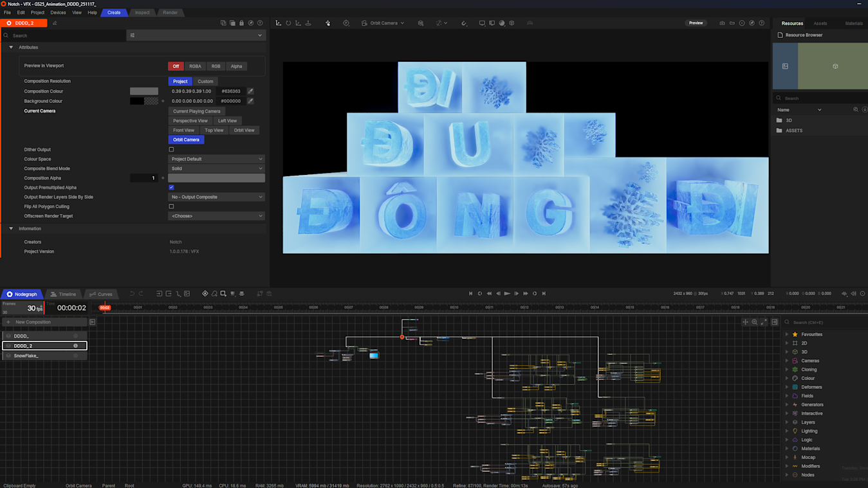The height and width of the screenshot is (488, 868).
Task: Select the Top View camera button
Action: point(214,131)
